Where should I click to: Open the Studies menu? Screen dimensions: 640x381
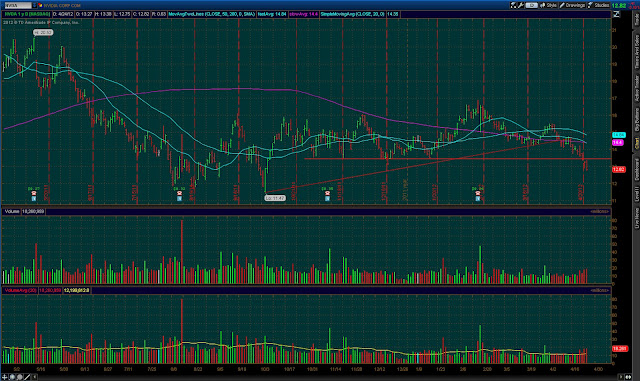point(598,5)
